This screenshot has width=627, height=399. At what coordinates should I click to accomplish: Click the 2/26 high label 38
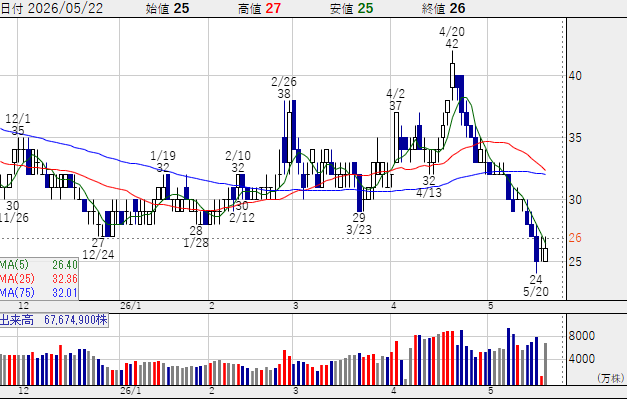[284, 94]
